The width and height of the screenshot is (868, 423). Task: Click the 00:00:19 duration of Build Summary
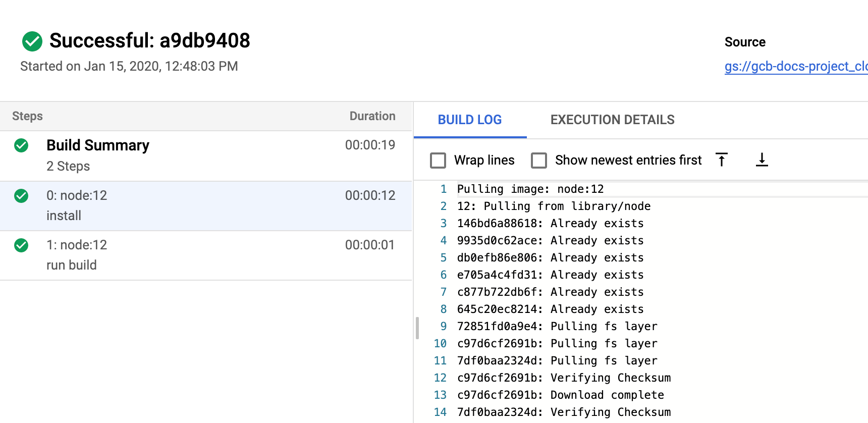[x=370, y=145]
